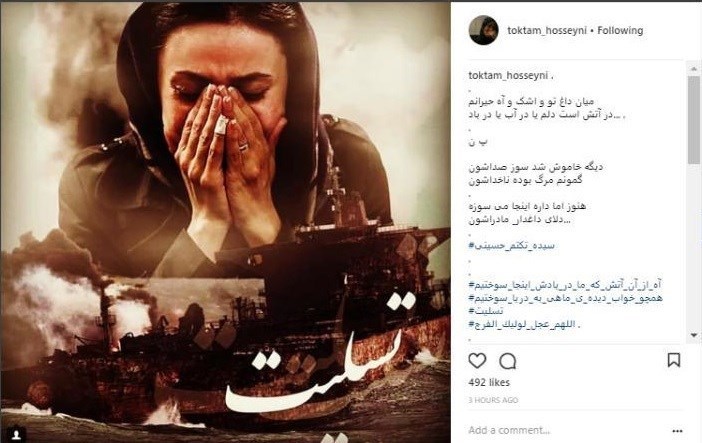Viewport: 702px width, 443px height.
Task: Open toktam_hosseyni username in caption
Action: point(508,75)
